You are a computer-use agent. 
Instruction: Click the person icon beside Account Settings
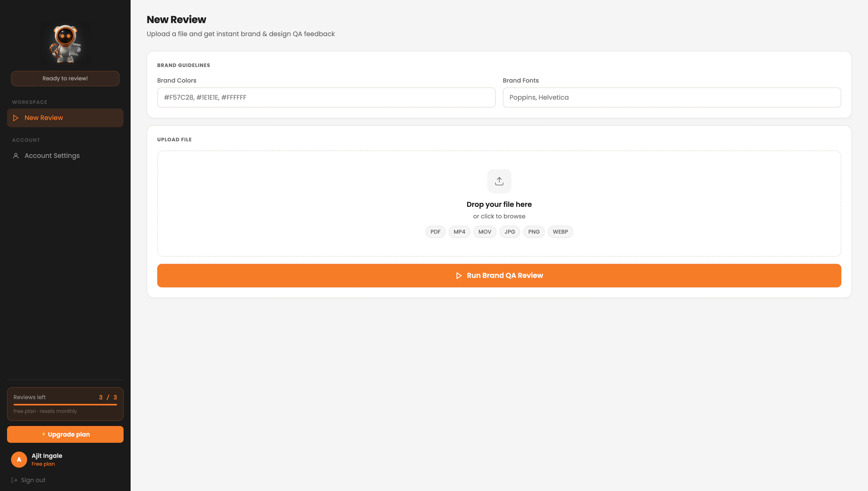click(16, 155)
